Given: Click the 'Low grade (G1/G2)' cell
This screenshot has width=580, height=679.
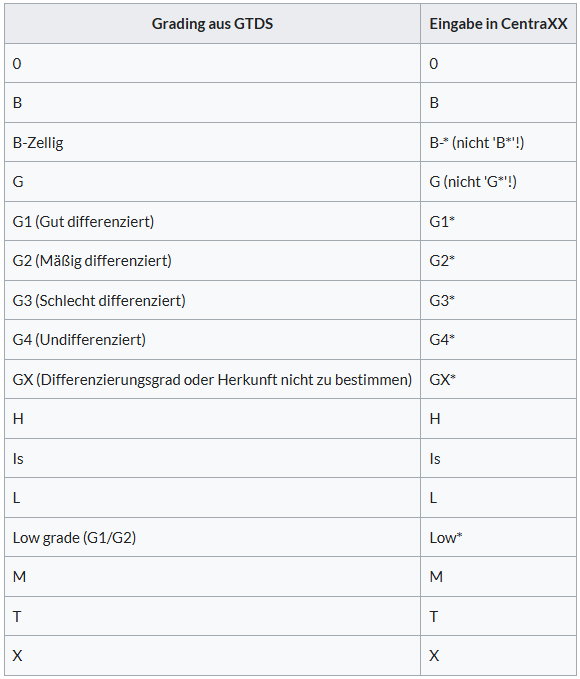Looking at the screenshot, I should tap(212, 537).
